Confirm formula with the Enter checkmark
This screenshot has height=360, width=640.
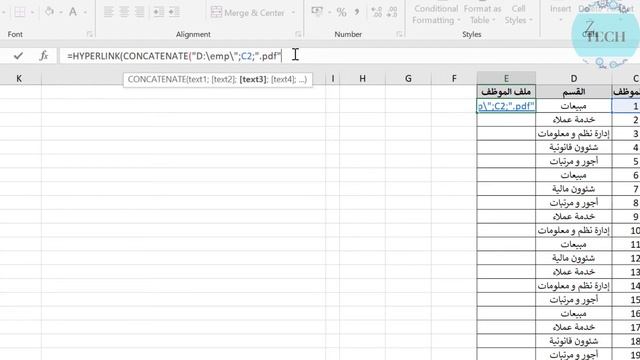coord(18,56)
